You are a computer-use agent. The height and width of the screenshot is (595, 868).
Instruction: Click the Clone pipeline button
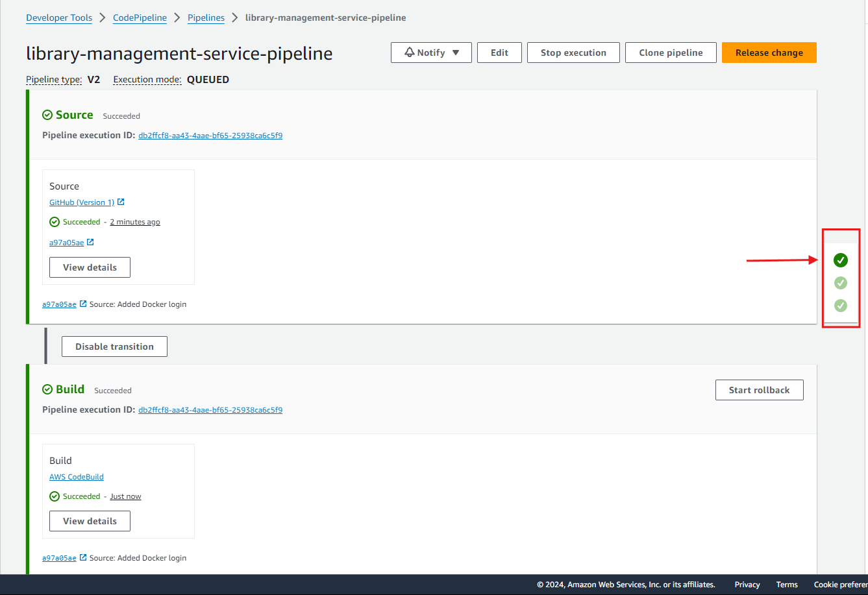click(671, 53)
